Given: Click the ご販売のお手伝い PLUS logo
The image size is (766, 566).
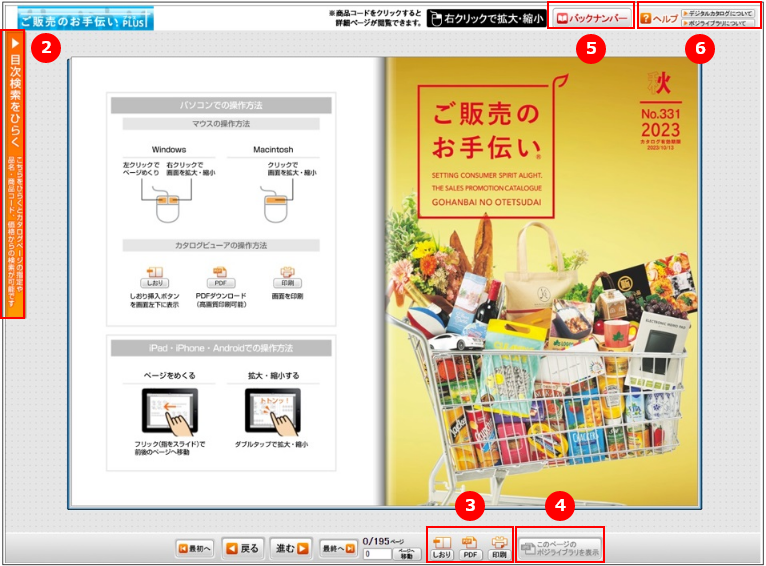Looking at the screenshot, I should [85, 19].
